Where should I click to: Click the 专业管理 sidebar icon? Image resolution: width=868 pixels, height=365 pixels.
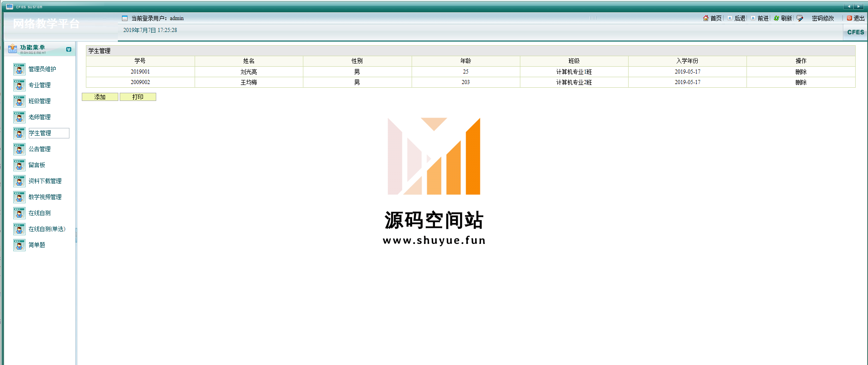[19, 85]
